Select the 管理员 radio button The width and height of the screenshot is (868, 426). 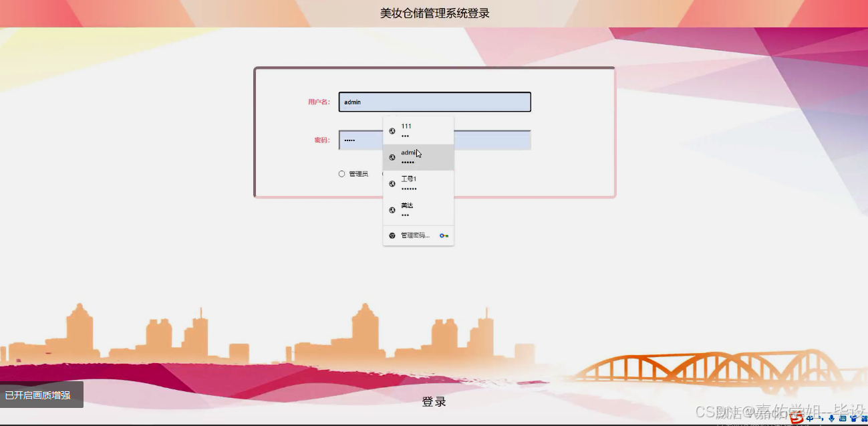coord(341,173)
